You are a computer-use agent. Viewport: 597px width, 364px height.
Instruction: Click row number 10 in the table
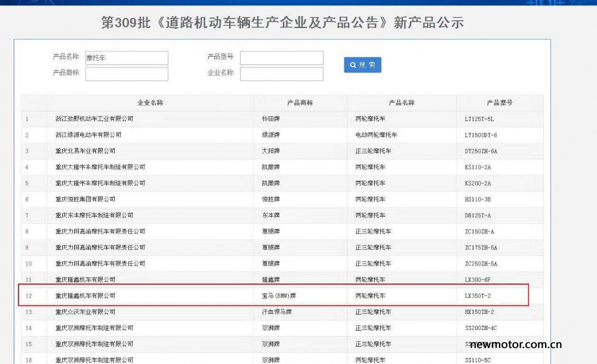(29, 264)
